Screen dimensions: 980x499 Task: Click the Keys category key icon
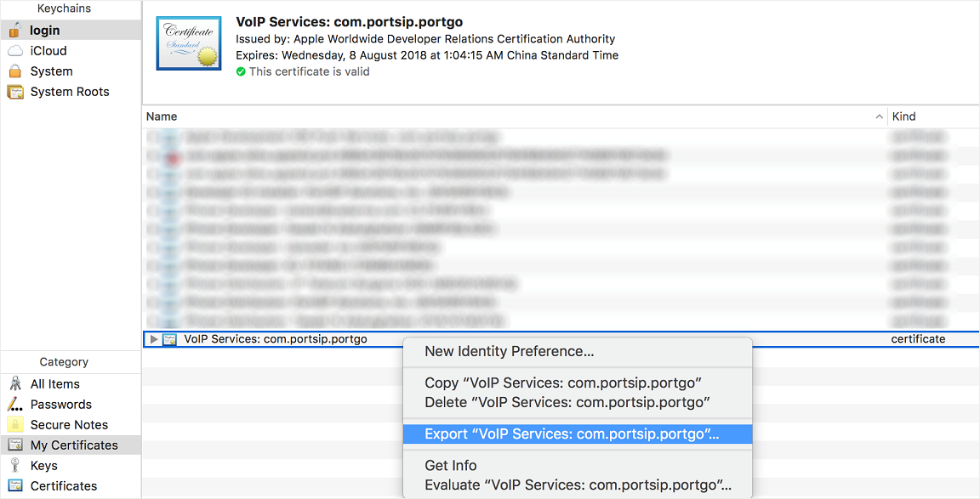click(x=15, y=465)
